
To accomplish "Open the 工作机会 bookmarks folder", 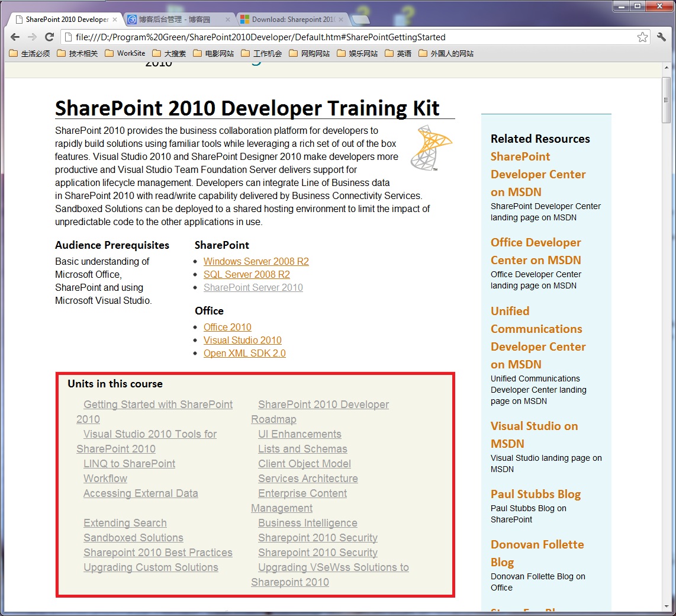I will click(x=261, y=53).
